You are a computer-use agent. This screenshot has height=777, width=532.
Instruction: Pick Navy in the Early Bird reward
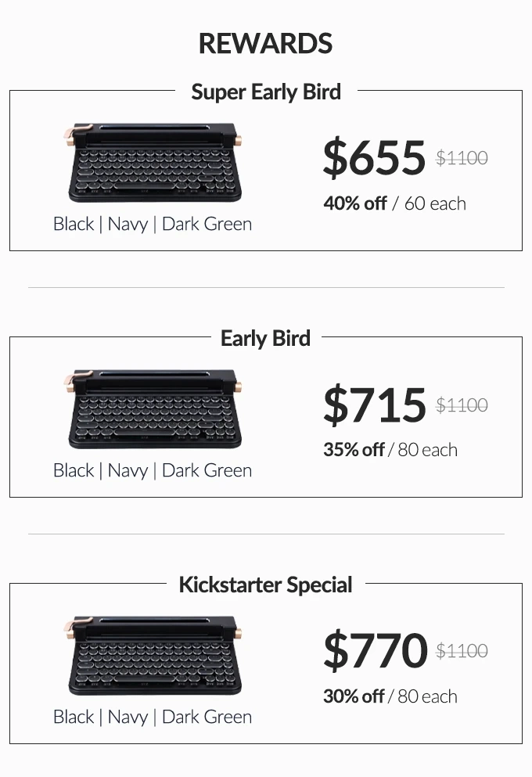click(x=128, y=470)
